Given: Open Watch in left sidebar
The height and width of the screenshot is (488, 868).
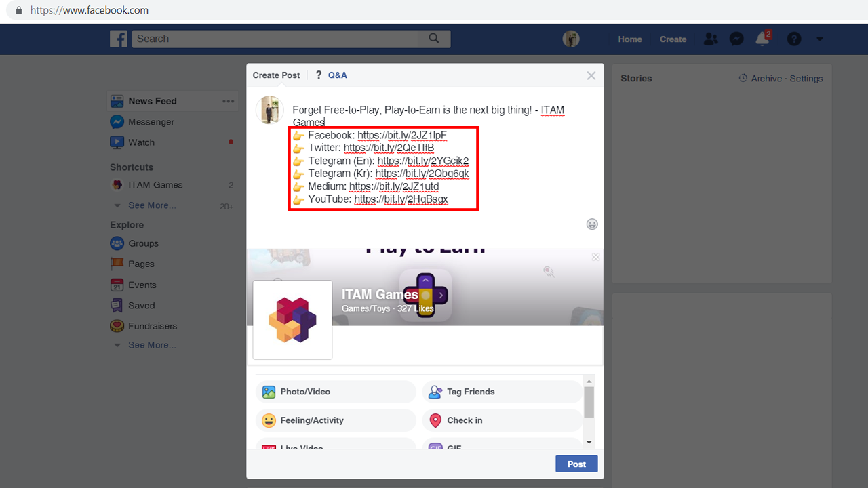Looking at the screenshot, I should coord(141,142).
